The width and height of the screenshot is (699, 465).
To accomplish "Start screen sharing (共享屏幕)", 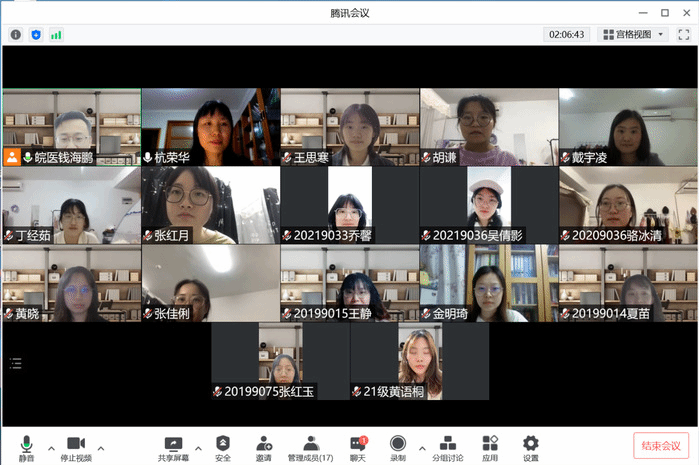I will (173, 446).
